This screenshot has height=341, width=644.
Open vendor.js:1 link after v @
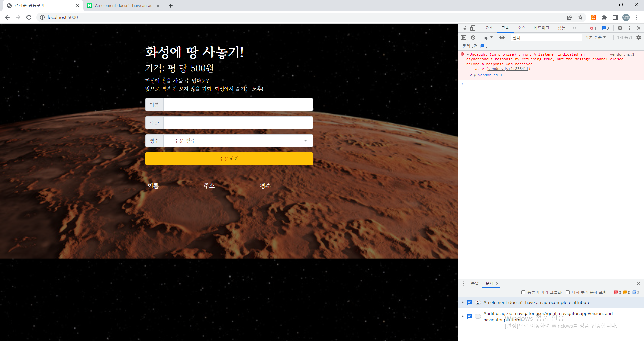point(490,75)
